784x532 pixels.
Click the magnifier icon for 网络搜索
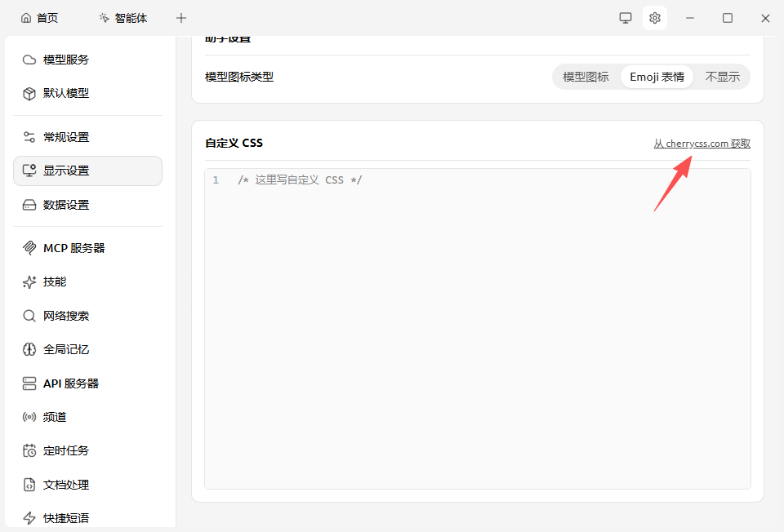pyautogui.click(x=29, y=316)
